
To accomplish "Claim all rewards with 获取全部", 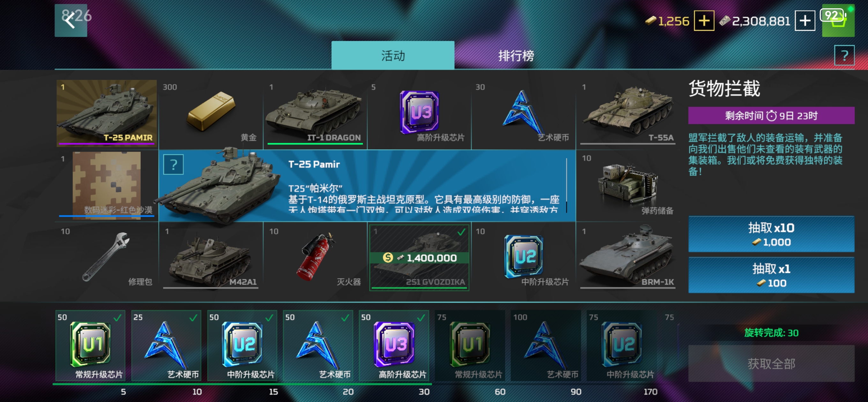I will pyautogui.click(x=771, y=363).
